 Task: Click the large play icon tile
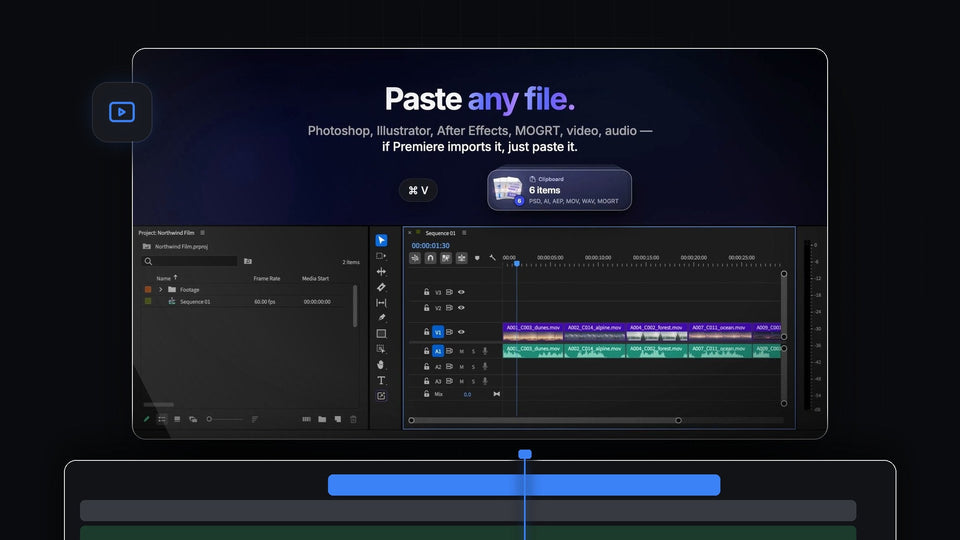(x=122, y=112)
